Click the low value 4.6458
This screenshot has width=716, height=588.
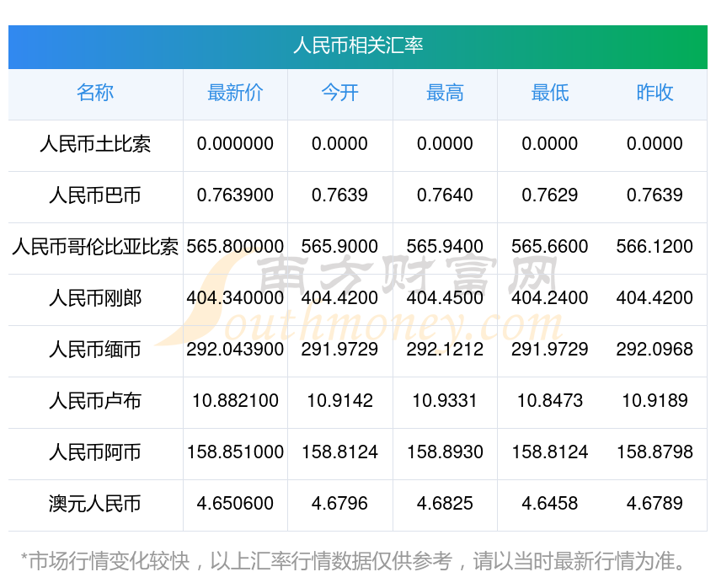coord(550,504)
